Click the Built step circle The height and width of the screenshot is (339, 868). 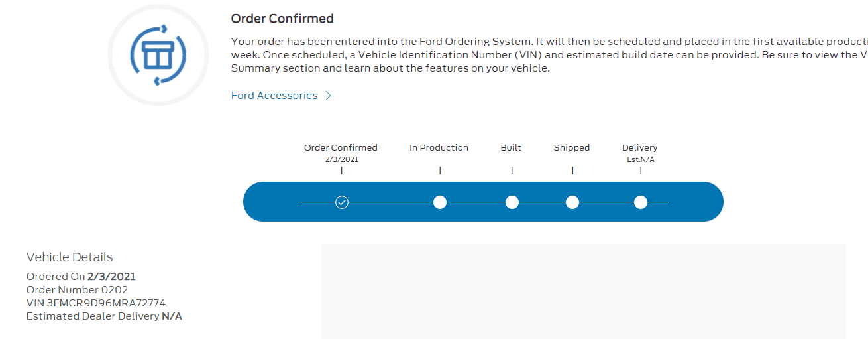click(x=512, y=202)
